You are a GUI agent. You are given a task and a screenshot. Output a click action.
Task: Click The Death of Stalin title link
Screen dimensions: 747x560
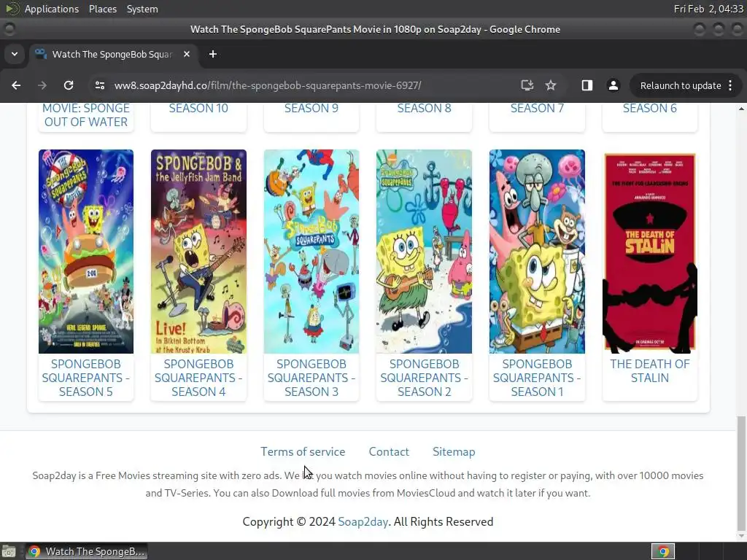click(650, 371)
